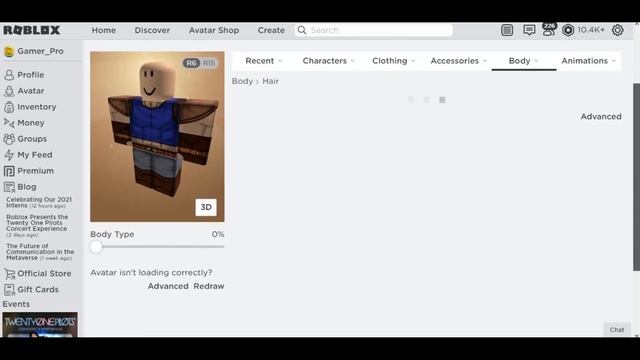The height and width of the screenshot is (360, 640).
Task: Open Premium in the sidebar
Action: 36,171
